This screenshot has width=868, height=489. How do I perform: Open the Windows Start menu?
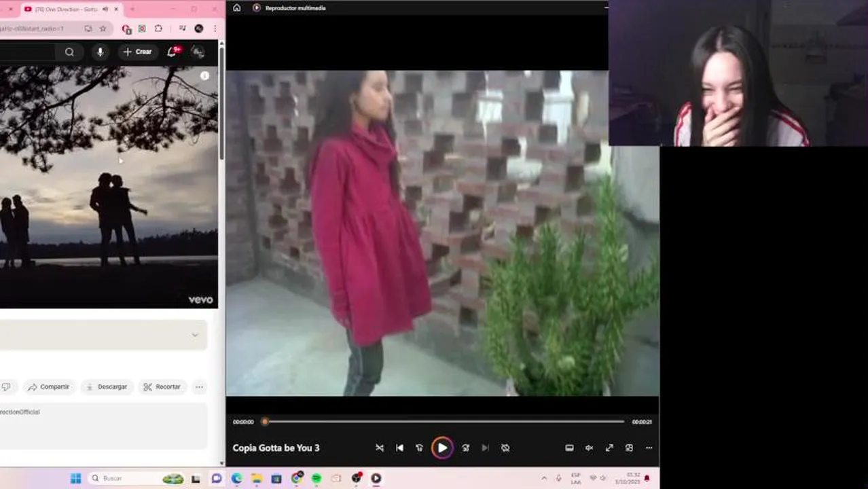point(75,478)
